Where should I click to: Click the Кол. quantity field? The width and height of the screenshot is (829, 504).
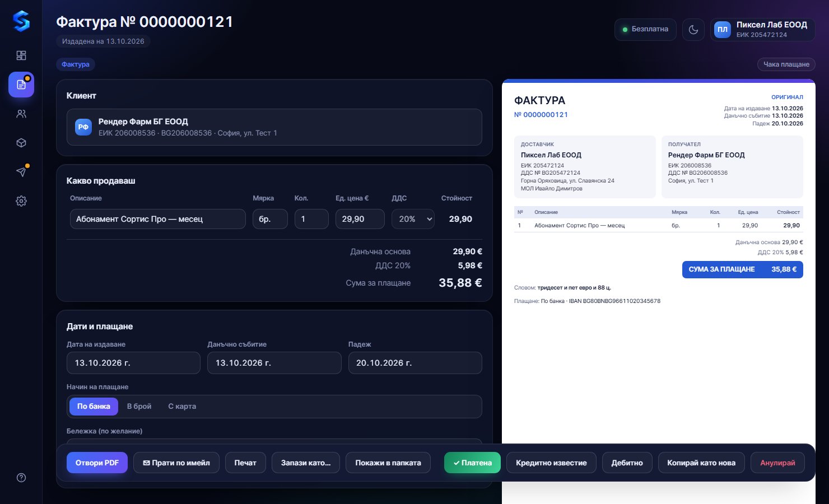click(x=311, y=219)
